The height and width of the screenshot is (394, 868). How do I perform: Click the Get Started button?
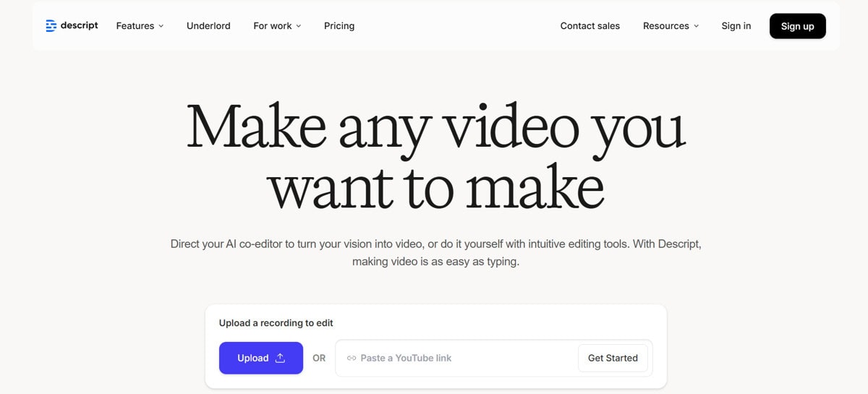613,358
